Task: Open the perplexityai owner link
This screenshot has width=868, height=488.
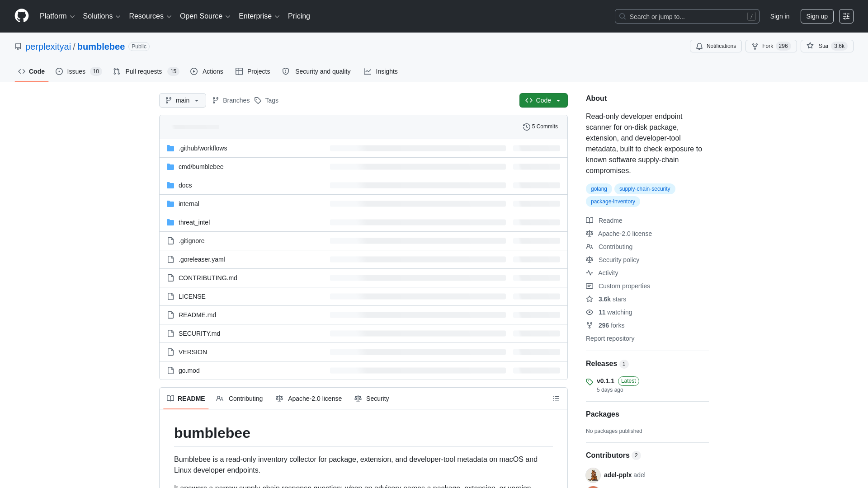Action: (x=48, y=47)
